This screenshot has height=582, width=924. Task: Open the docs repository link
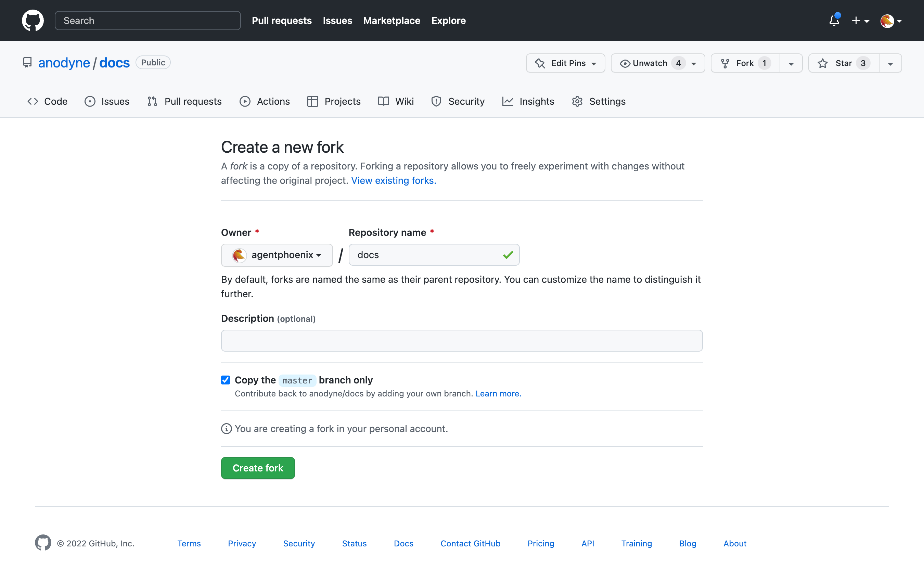pos(114,63)
